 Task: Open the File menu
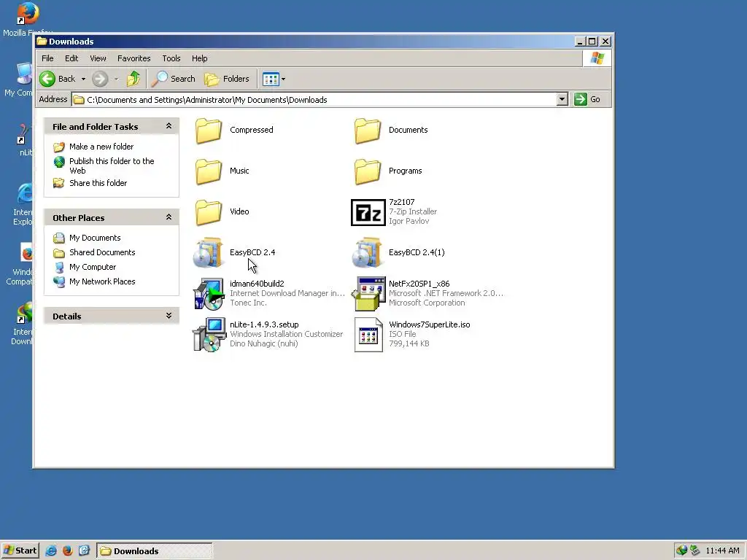[x=47, y=58]
